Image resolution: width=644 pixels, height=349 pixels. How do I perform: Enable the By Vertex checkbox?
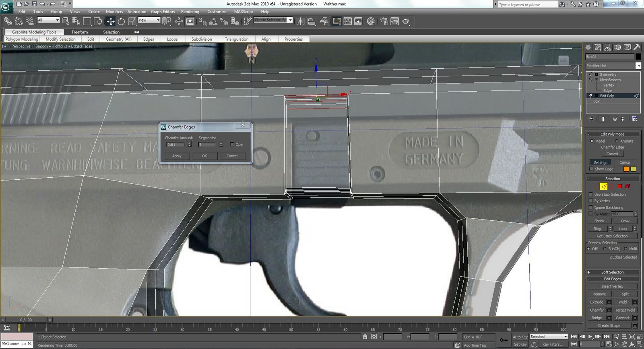coord(591,201)
